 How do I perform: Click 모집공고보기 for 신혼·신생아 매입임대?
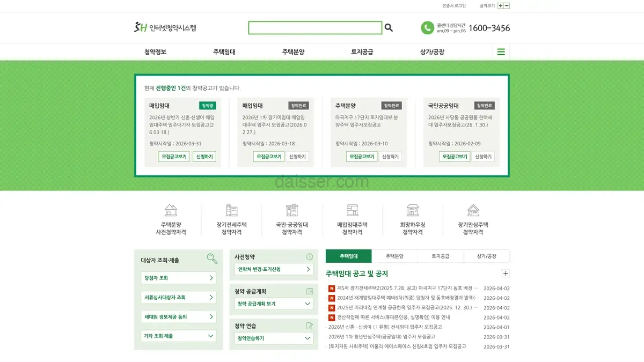point(175,157)
